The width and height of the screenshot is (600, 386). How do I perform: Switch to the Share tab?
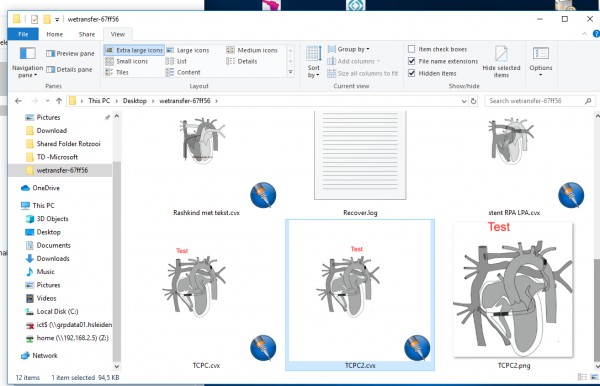pos(87,34)
